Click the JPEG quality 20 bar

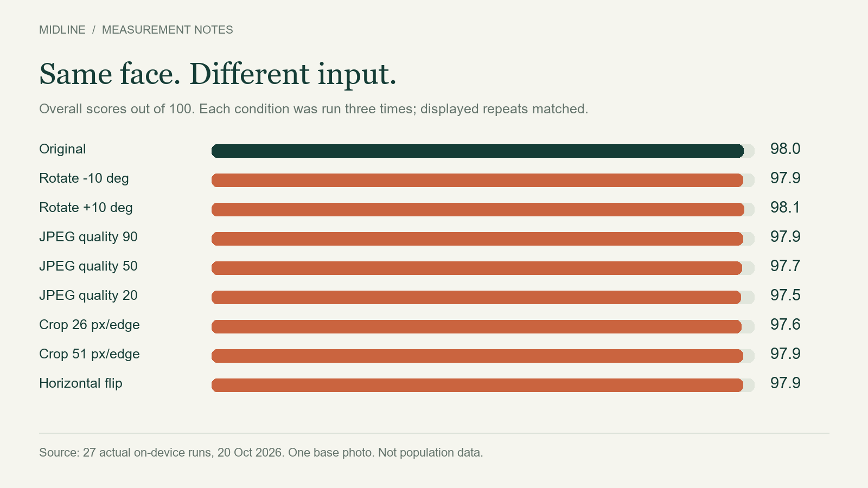pos(476,297)
